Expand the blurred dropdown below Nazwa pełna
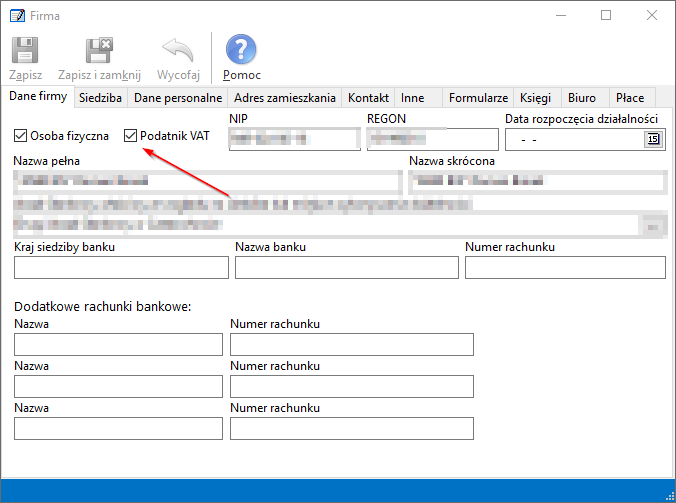Screen dimensions: 676x503 (x=653, y=225)
